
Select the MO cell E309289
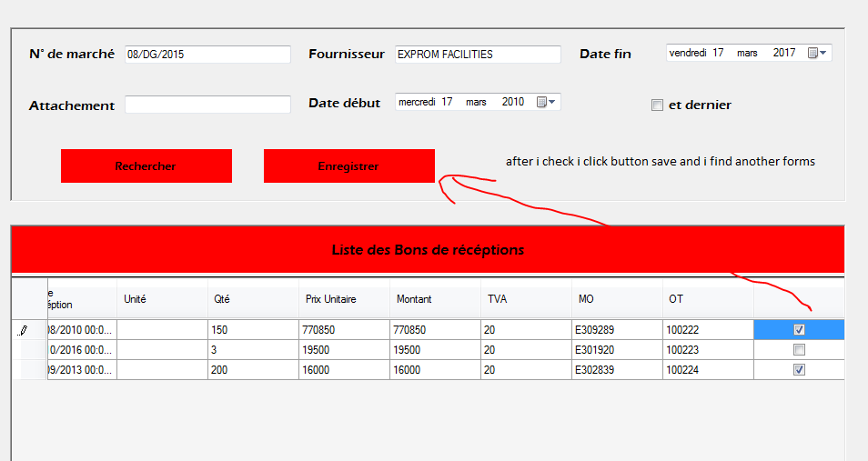(x=617, y=330)
